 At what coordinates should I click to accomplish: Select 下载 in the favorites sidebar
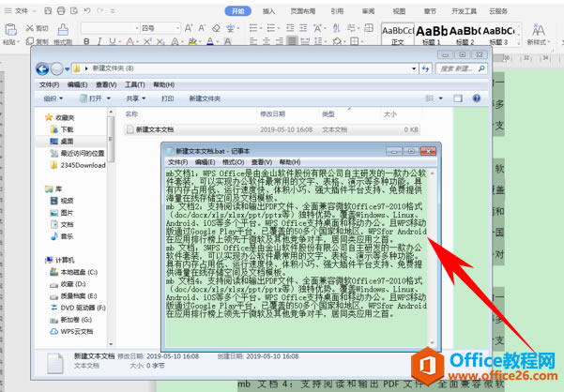point(67,129)
